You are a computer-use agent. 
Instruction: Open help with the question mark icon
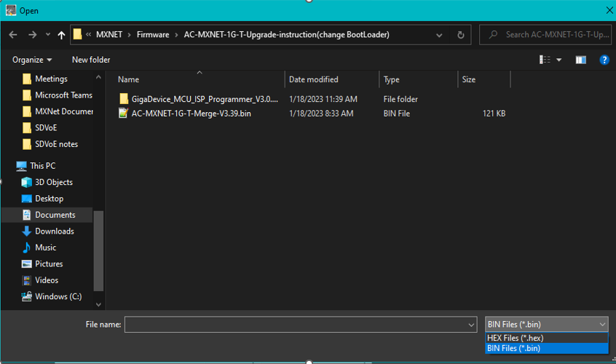coord(604,60)
